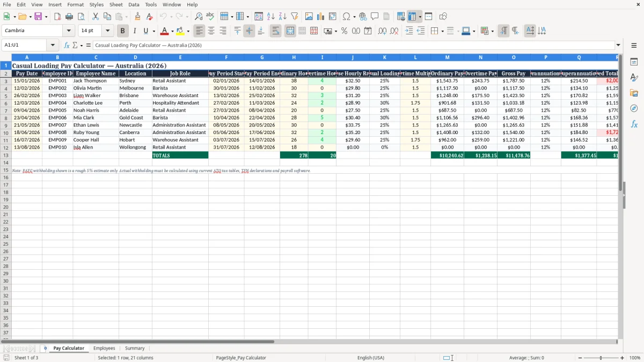Open the Format menu
Viewport: 644px width, 362px height.
76,4
